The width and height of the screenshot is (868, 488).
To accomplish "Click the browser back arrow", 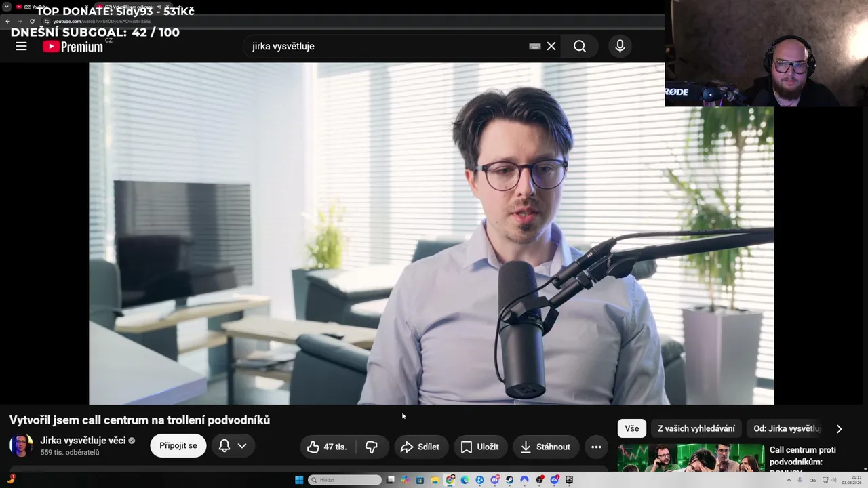I will pos(7,21).
